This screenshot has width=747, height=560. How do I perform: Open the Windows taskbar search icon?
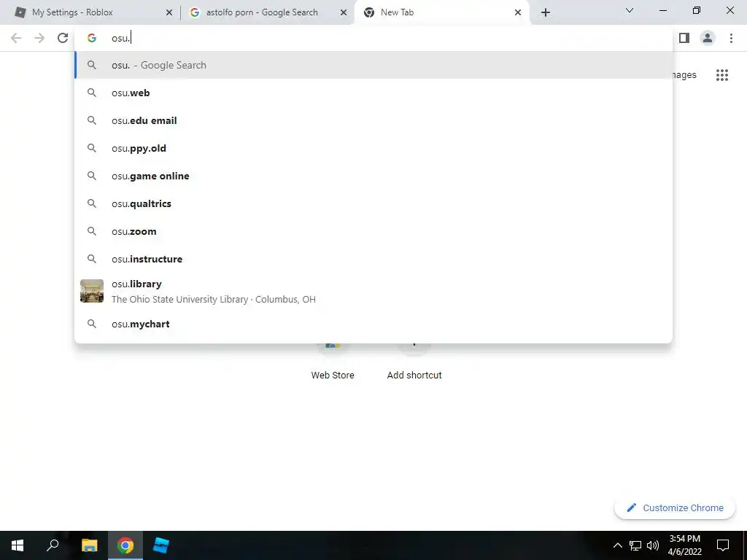pos(53,545)
